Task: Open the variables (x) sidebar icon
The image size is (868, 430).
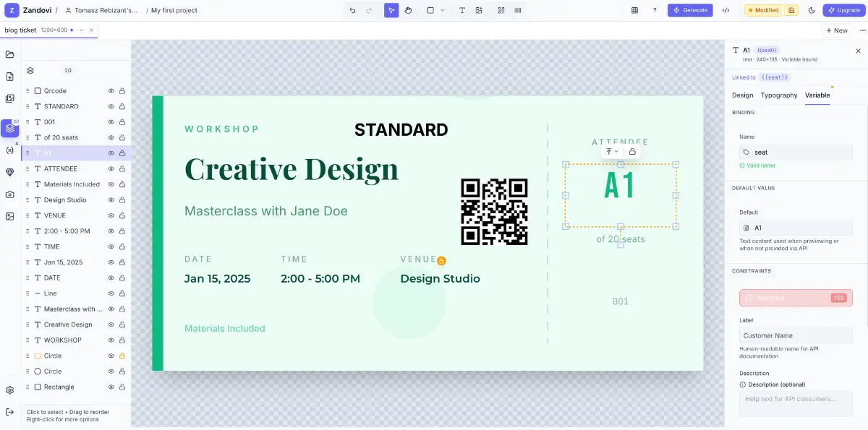Action: pyautogui.click(x=10, y=150)
